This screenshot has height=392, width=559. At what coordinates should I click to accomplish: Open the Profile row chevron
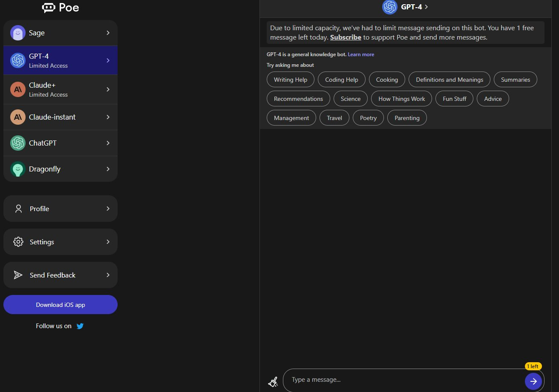[x=108, y=209]
